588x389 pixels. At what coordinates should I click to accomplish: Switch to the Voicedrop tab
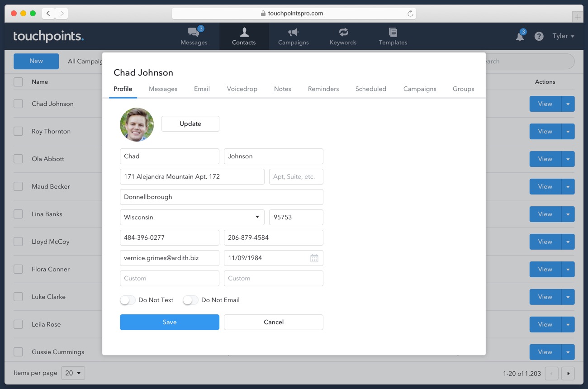click(242, 89)
